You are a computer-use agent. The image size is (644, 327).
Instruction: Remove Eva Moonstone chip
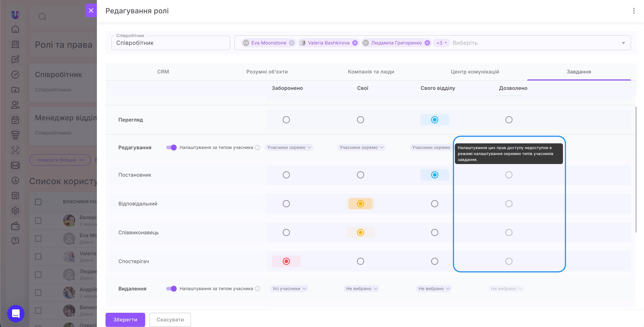[x=292, y=43]
